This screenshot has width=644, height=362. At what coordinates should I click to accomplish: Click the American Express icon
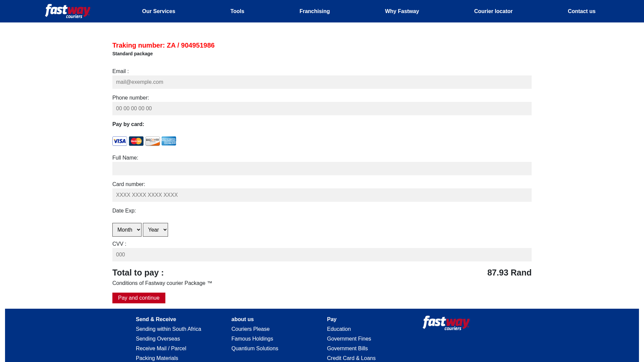pos(169,141)
